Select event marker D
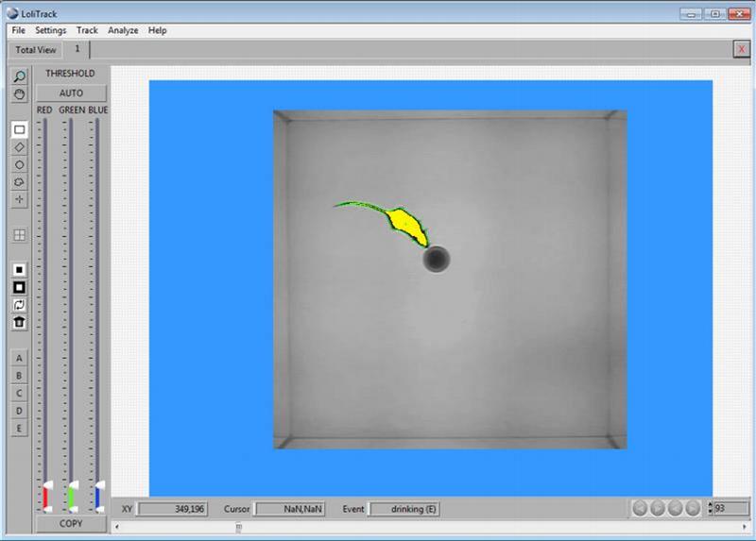Viewport: 756px width, 541px height. coord(19,411)
